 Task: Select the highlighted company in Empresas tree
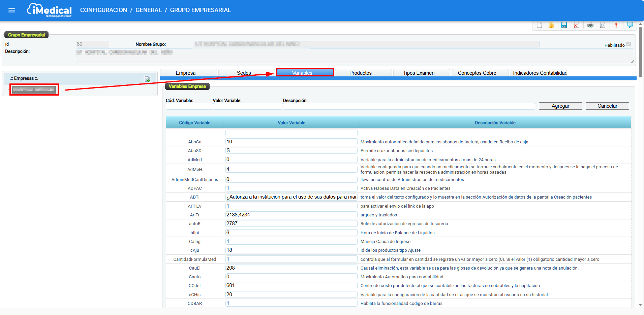tap(34, 90)
